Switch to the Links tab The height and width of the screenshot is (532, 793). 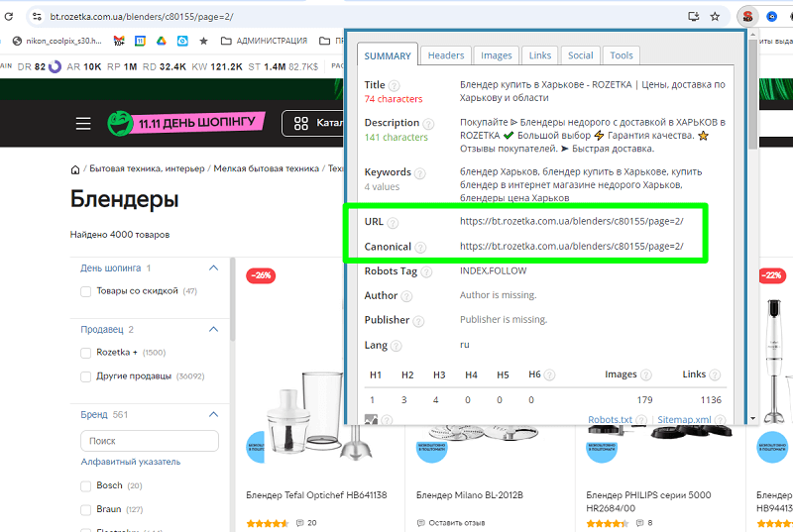[539, 55]
